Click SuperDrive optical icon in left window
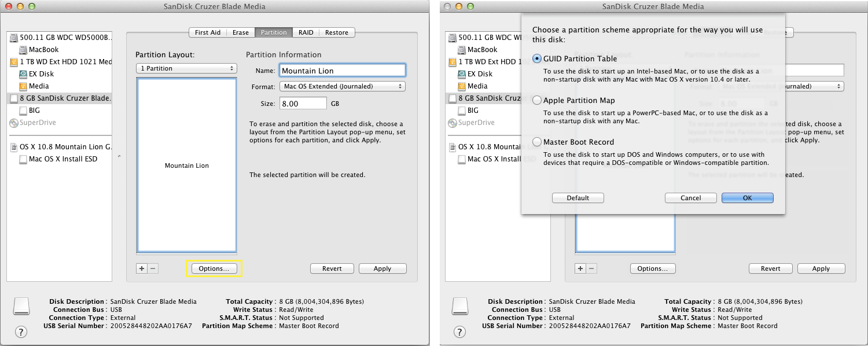The width and height of the screenshot is (868, 346). (x=14, y=123)
